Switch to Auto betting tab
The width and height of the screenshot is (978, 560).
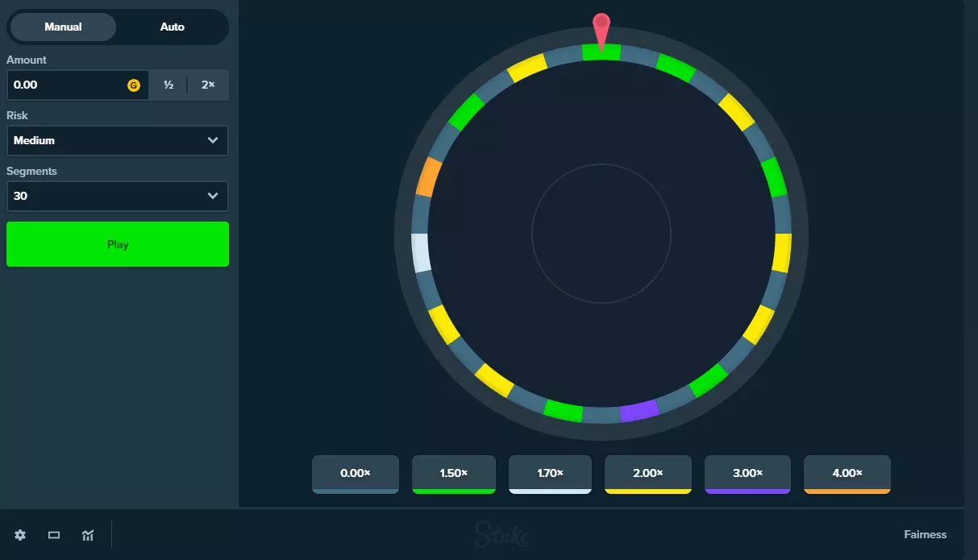point(172,27)
